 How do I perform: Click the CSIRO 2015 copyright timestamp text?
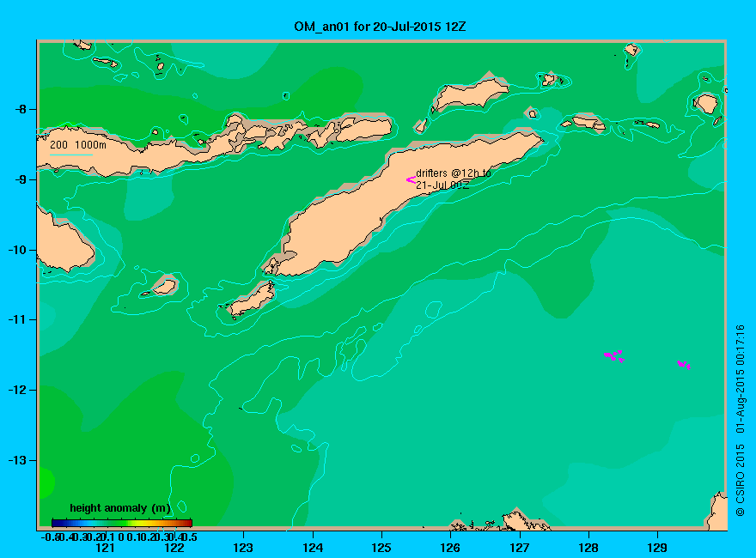click(x=740, y=421)
